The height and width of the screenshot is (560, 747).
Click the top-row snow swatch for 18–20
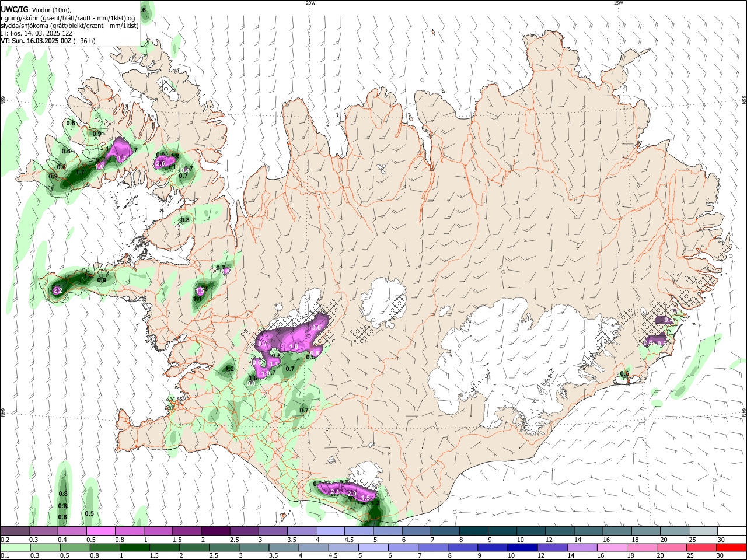(646, 531)
